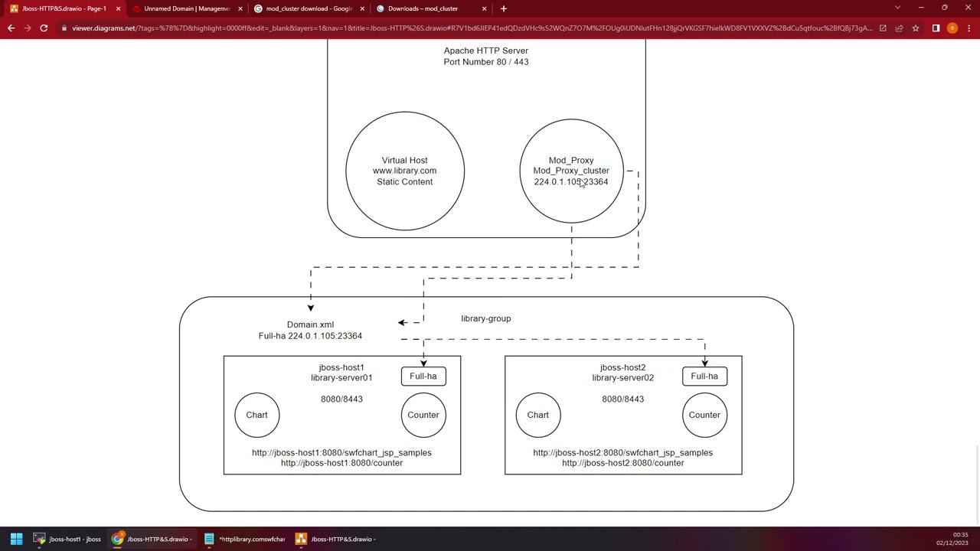The height and width of the screenshot is (551, 980).
Task: Click http://jboss-host1:8080/swfchart_jsp_samples text
Action: tap(341, 452)
